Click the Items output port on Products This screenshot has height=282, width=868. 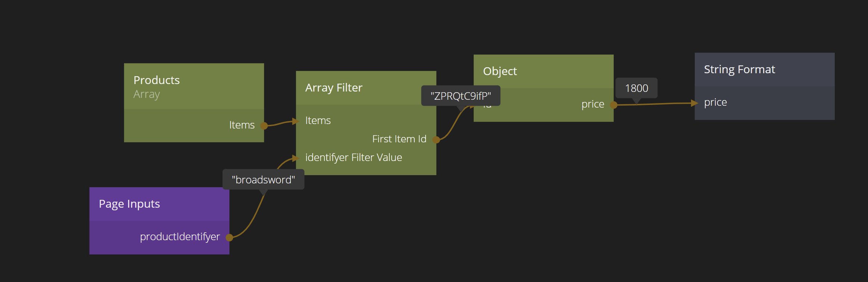pyautogui.click(x=264, y=125)
